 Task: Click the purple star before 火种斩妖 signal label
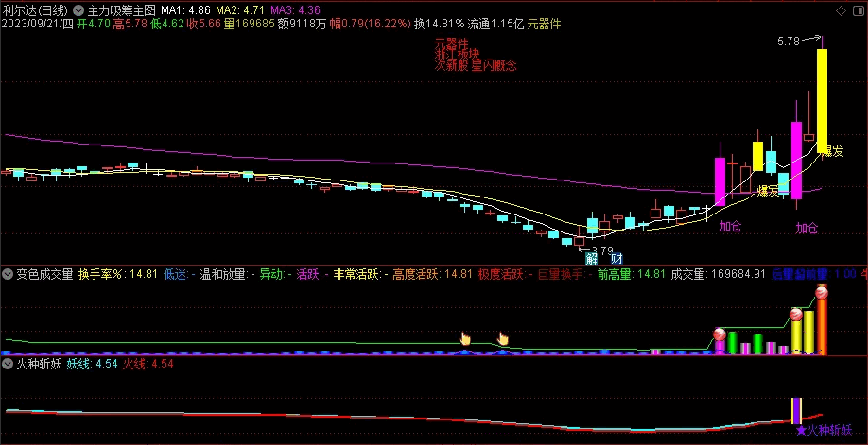click(801, 430)
